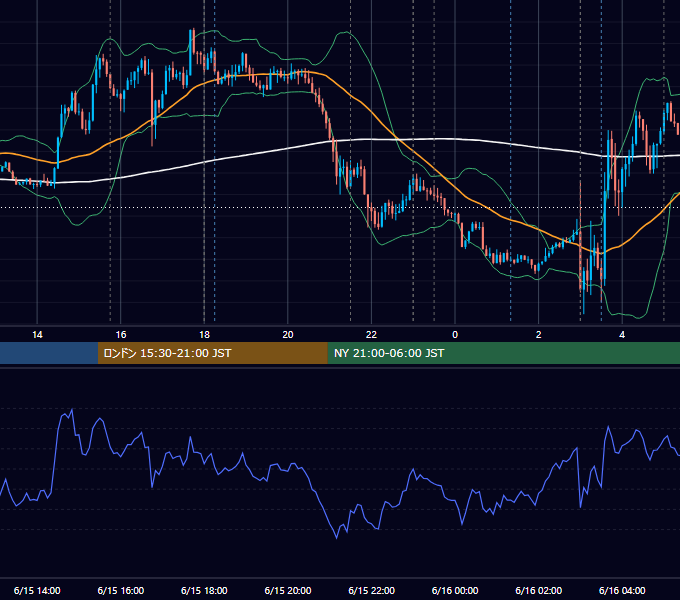Click the 4 hour axis label

click(x=622, y=335)
